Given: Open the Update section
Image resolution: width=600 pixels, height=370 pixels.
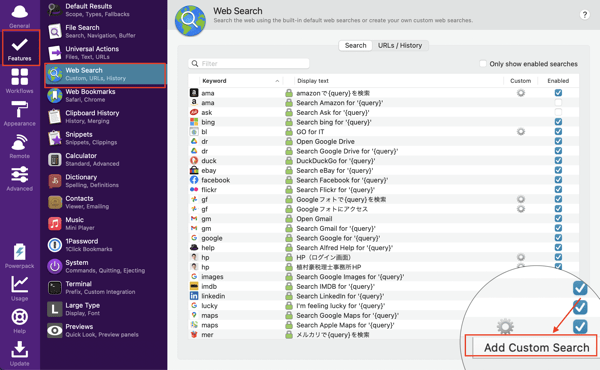Looking at the screenshot, I should [20, 353].
